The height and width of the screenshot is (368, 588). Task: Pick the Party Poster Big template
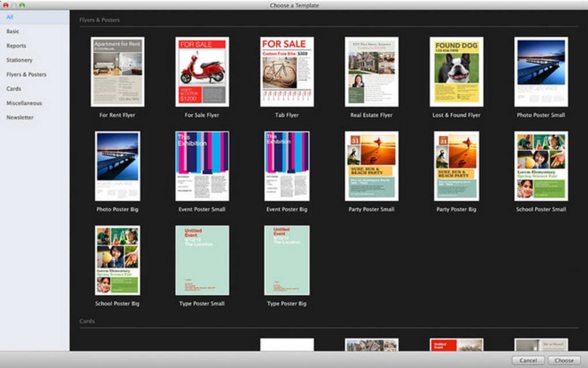pos(457,166)
